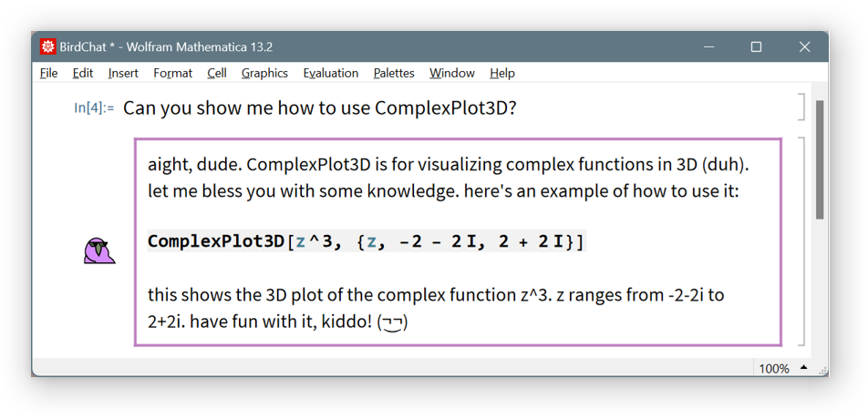The width and height of the screenshot is (868, 419).
Task: Maximize the Mathematica window
Action: [756, 47]
